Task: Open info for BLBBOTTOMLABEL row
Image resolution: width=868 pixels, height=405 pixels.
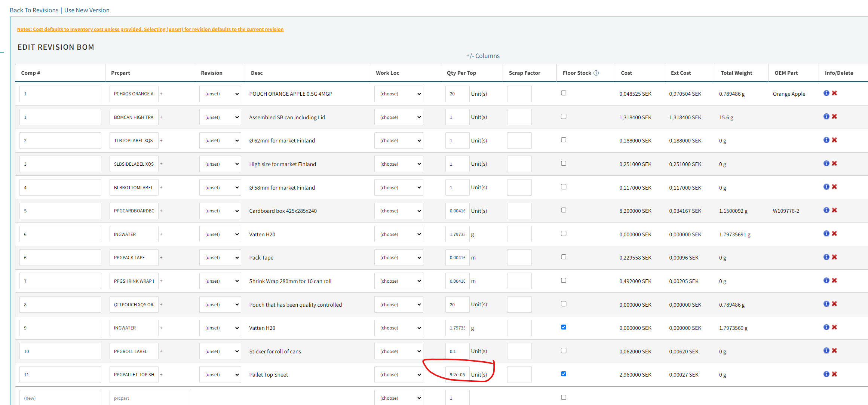Action: pyautogui.click(x=826, y=187)
